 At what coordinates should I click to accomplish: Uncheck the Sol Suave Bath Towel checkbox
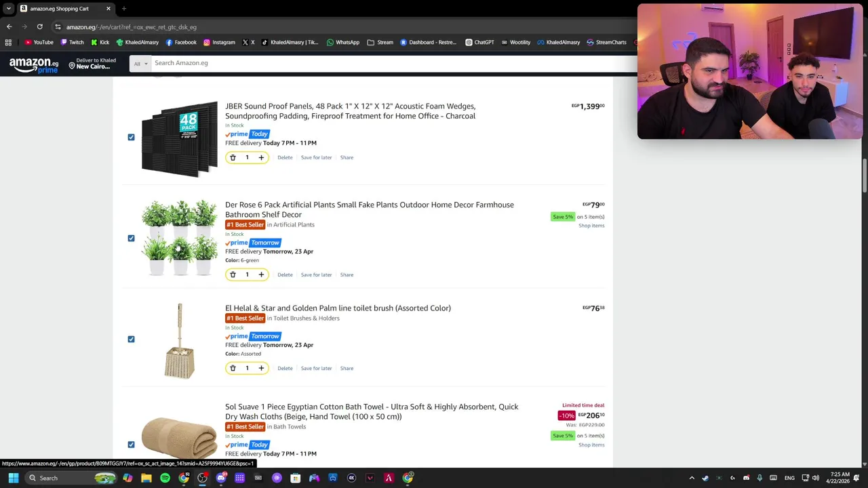point(131,445)
